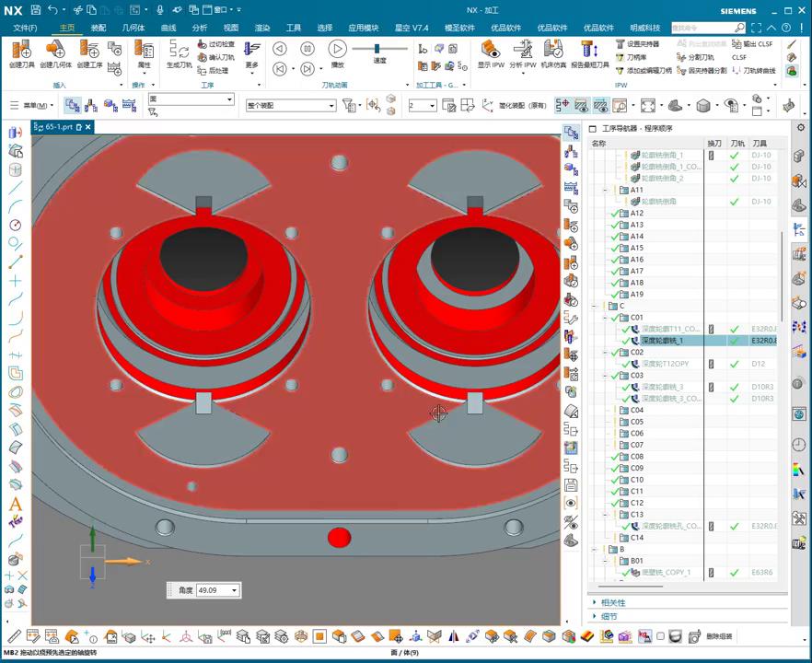Click Generate Tool Path (生成刀轨) icon
Viewport: 812px width, 663px height.
pyautogui.click(x=179, y=50)
